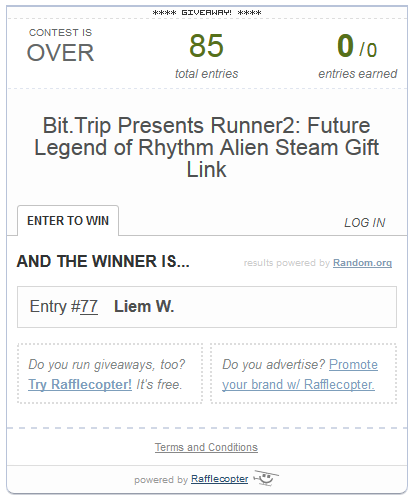This screenshot has height=500, width=414.
Task: Click the 'Do you run giveaways, too?' box
Action: [110, 374]
